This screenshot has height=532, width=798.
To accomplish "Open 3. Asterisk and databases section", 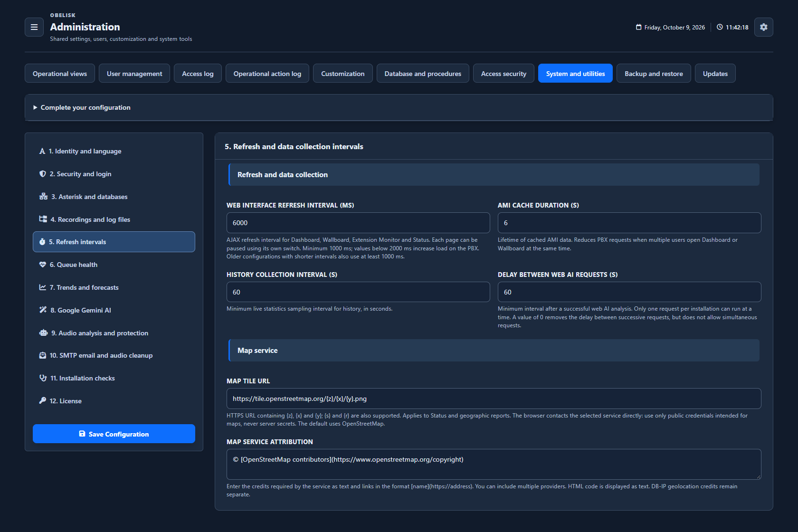I will (x=114, y=197).
